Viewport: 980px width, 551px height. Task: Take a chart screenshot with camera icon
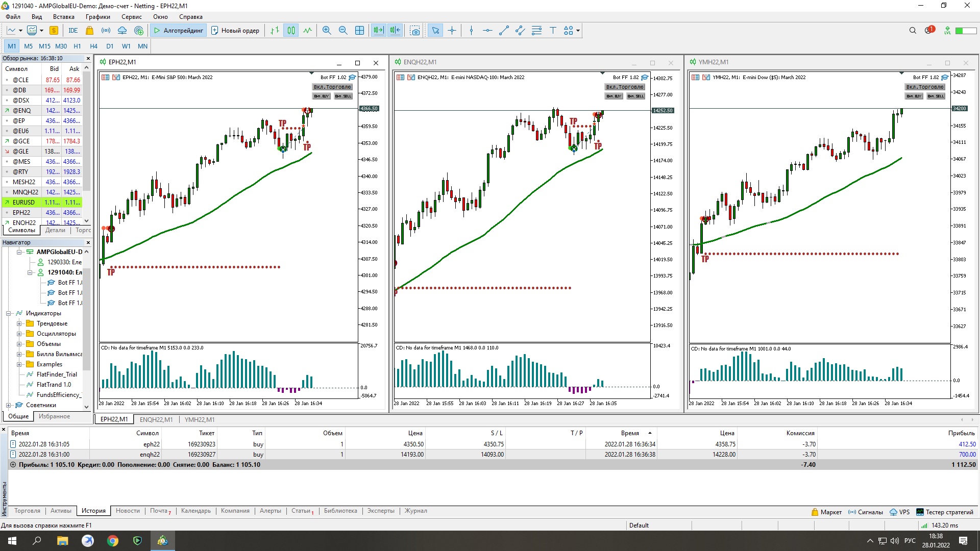coord(415,31)
